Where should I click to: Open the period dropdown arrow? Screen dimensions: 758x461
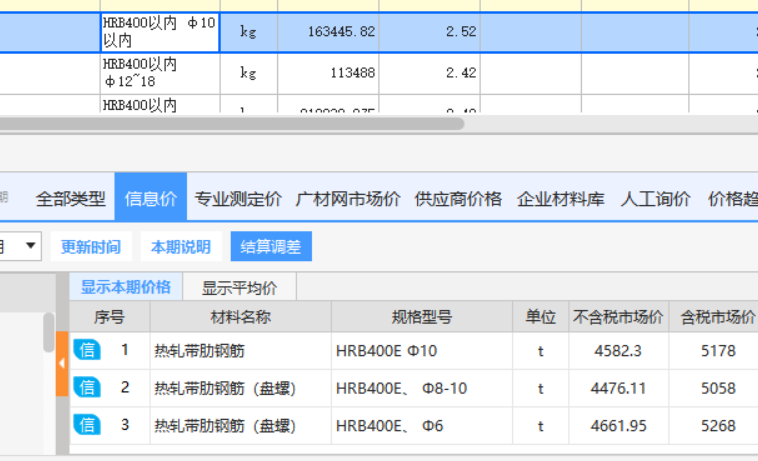(x=30, y=246)
